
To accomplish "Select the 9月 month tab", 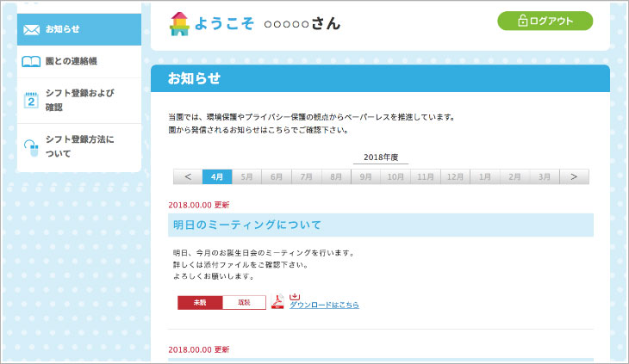I will 365,176.
